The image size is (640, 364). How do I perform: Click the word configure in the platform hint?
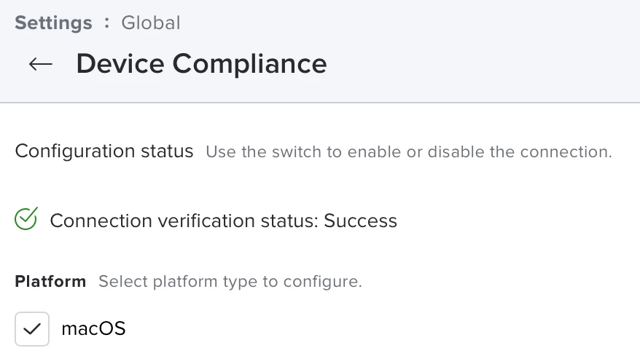[x=321, y=282]
